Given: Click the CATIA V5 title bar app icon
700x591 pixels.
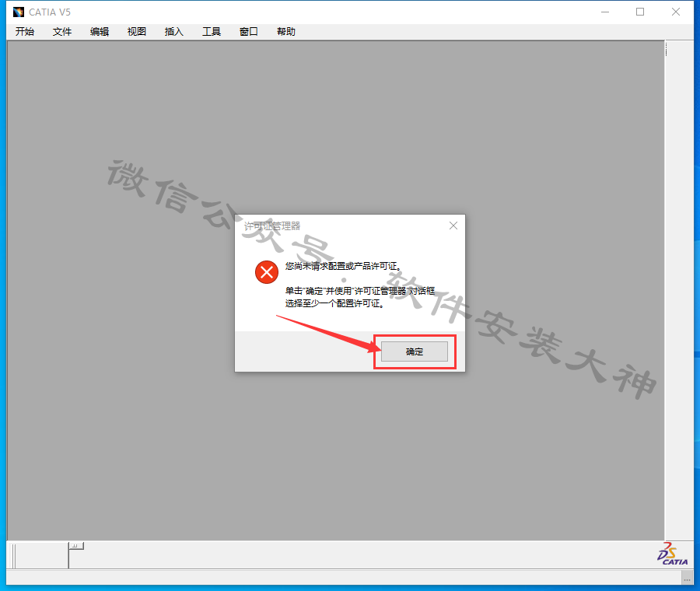Looking at the screenshot, I should point(19,12).
